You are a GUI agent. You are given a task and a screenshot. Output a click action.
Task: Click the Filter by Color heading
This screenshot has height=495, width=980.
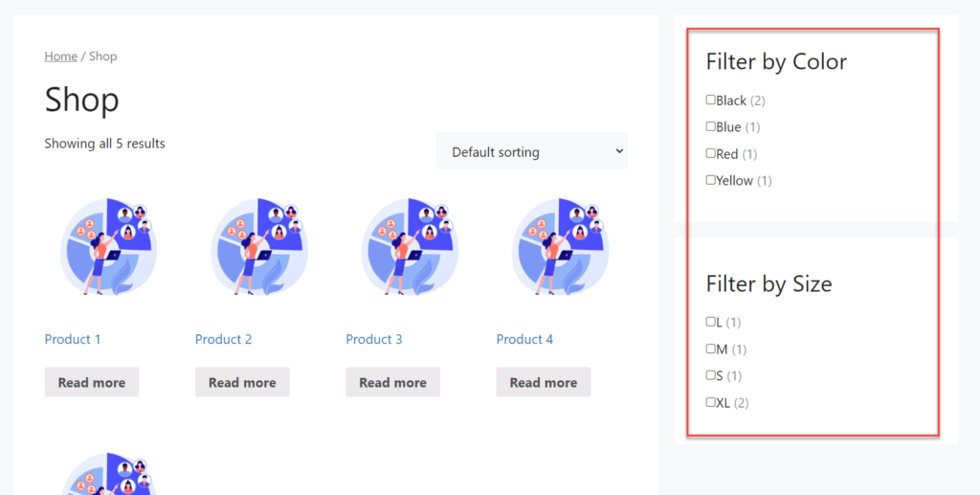(776, 62)
